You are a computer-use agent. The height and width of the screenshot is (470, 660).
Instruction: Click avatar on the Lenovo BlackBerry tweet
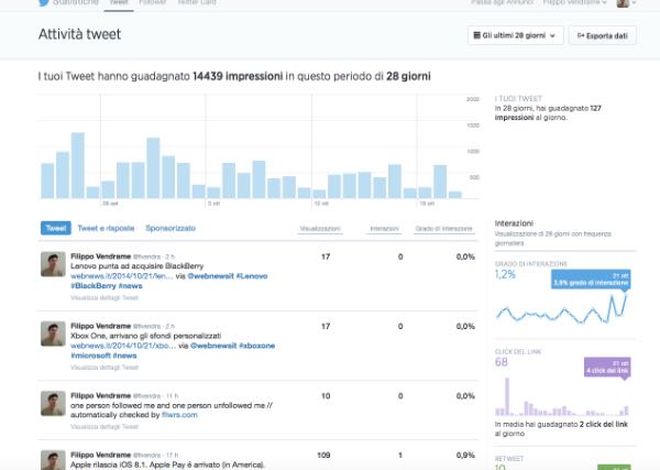pyautogui.click(x=53, y=264)
